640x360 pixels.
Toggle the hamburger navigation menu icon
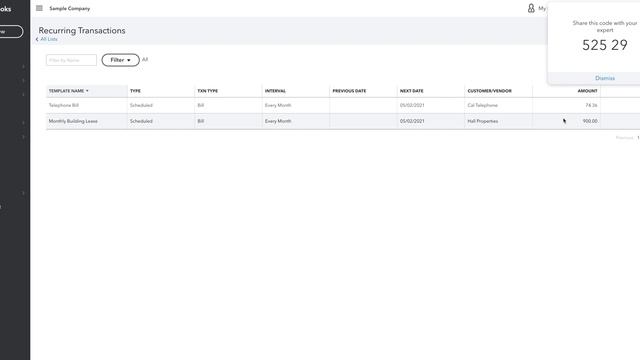point(39,8)
